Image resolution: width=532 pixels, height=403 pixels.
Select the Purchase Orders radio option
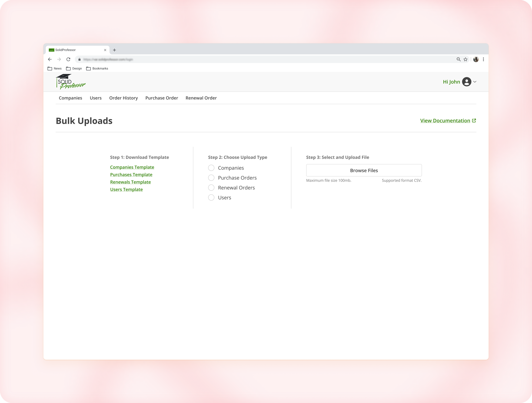pos(211,178)
